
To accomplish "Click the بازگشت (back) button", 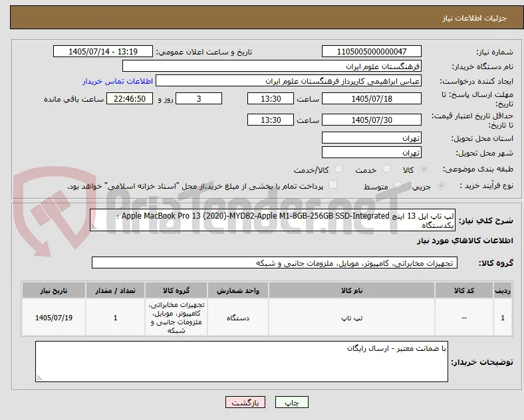I will click(x=245, y=402).
